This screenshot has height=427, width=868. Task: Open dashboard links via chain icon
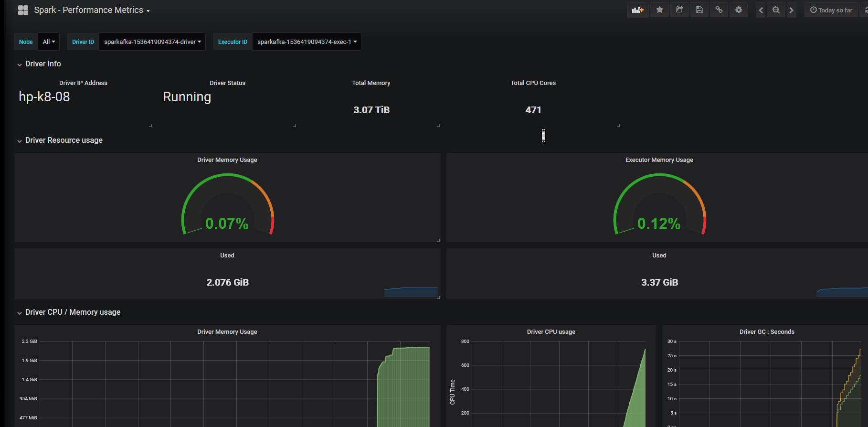point(719,10)
